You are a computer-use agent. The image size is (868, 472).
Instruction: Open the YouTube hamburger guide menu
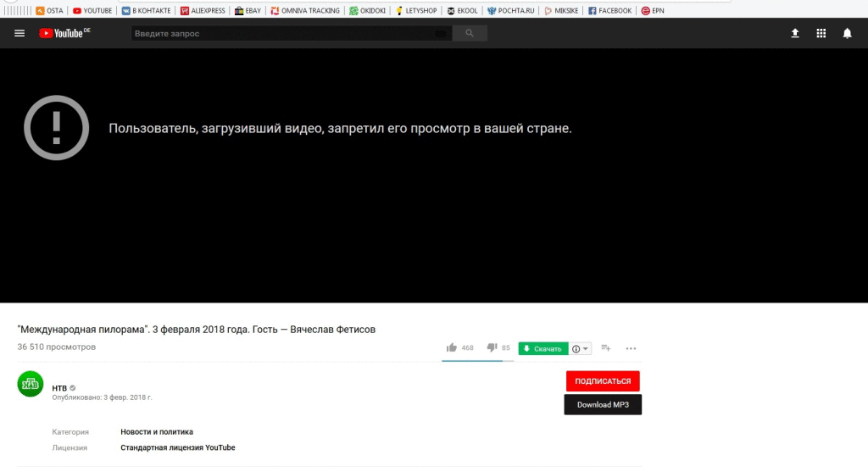click(19, 34)
